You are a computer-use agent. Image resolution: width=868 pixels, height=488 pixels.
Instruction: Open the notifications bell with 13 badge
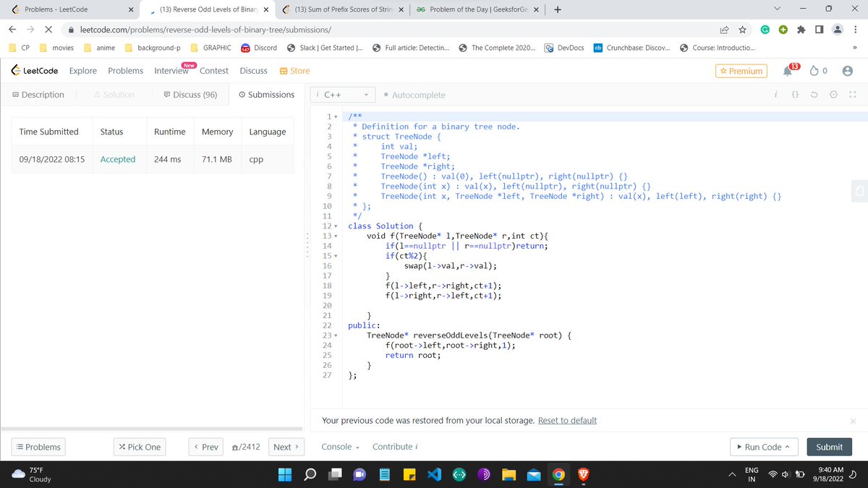(788, 71)
